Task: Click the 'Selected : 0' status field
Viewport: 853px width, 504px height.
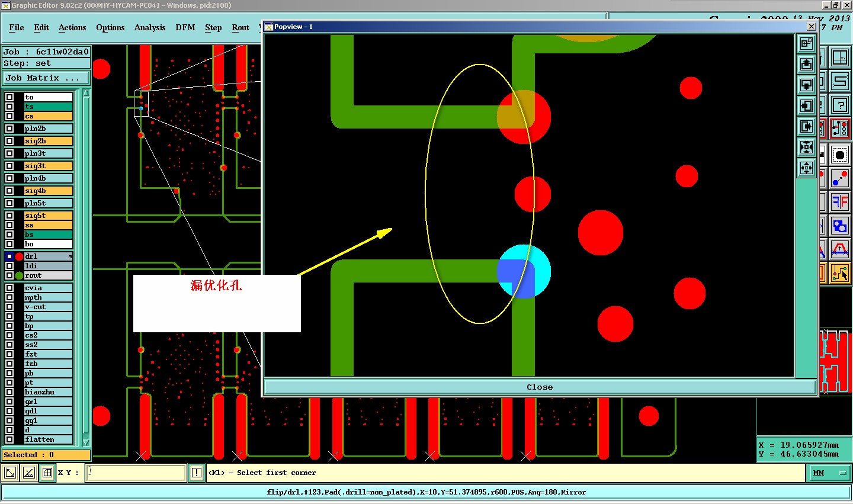Action: point(46,455)
